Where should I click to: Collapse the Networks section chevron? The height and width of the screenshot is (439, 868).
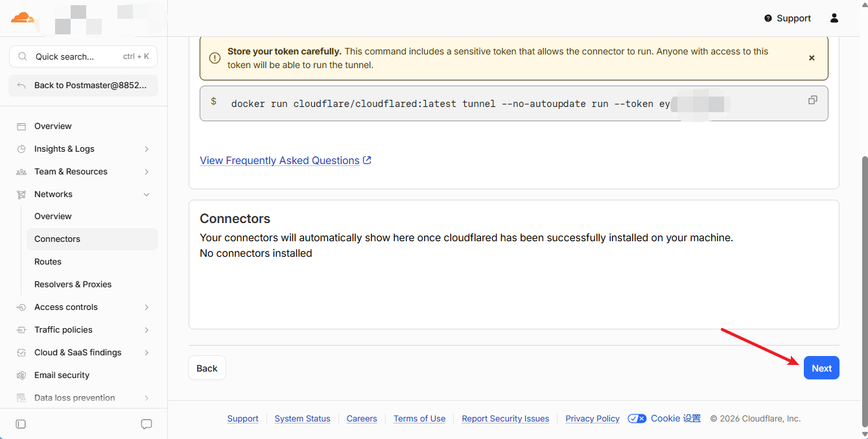point(147,195)
